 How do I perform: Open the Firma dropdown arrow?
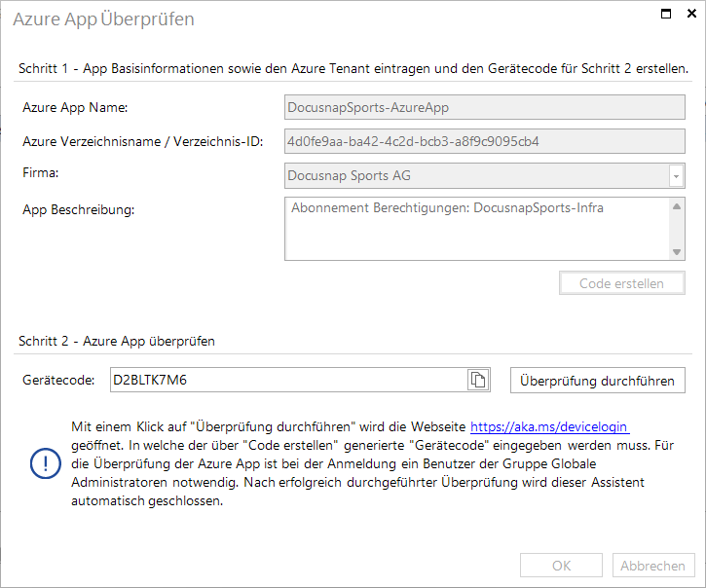pos(676,176)
